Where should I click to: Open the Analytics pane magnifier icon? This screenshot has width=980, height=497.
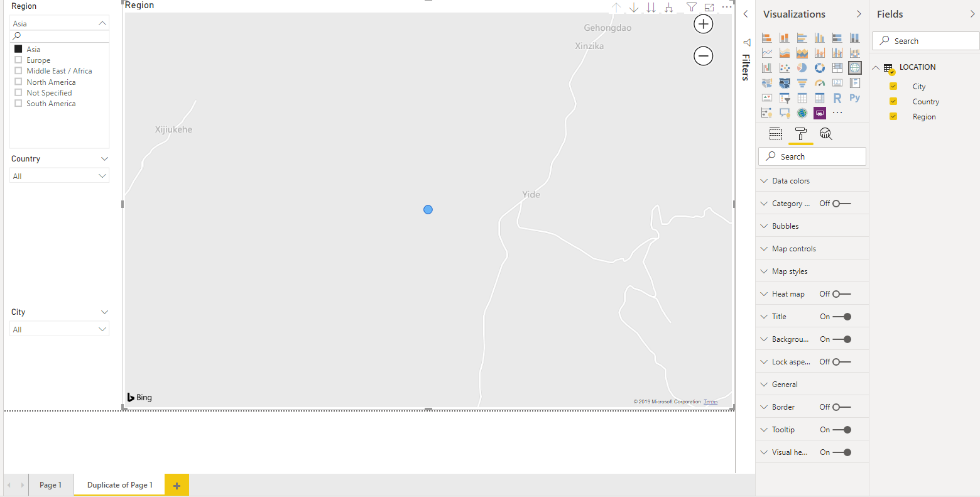pyautogui.click(x=826, y=134)
